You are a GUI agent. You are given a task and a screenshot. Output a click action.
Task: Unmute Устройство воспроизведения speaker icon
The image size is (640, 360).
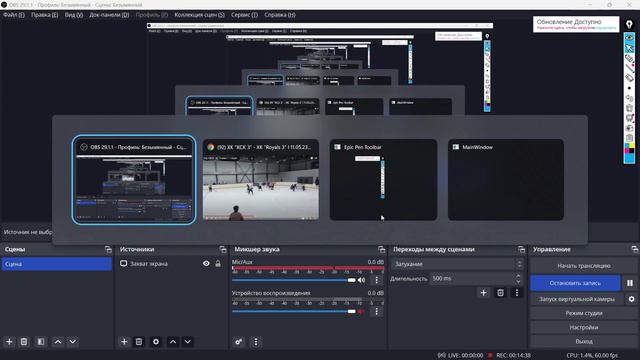click(x=362, y=311)
